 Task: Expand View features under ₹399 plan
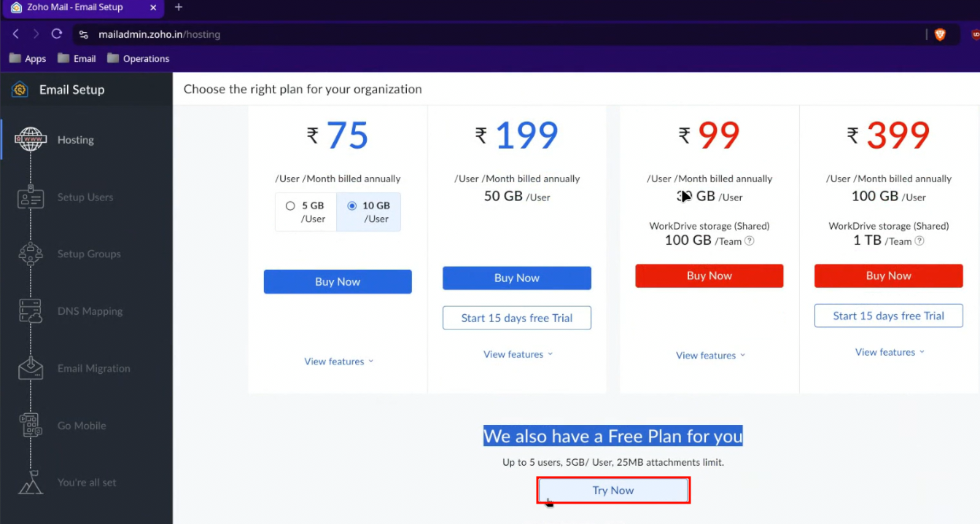890,352
